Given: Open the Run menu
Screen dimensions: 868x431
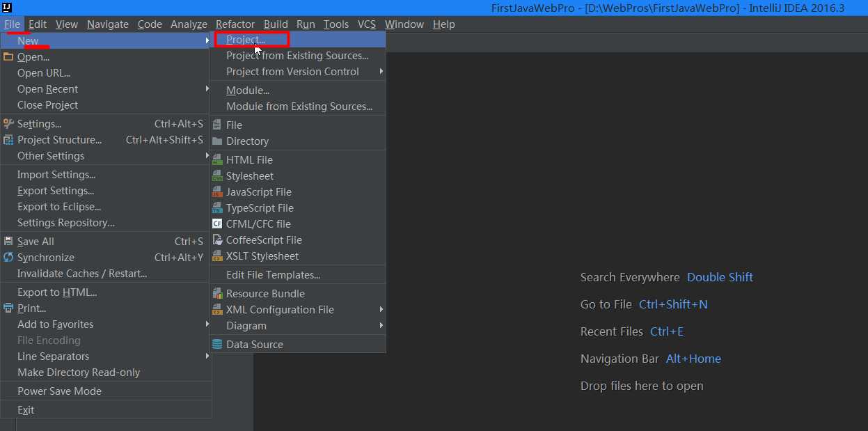Looking at the screenshot, I should click(306, 24).
